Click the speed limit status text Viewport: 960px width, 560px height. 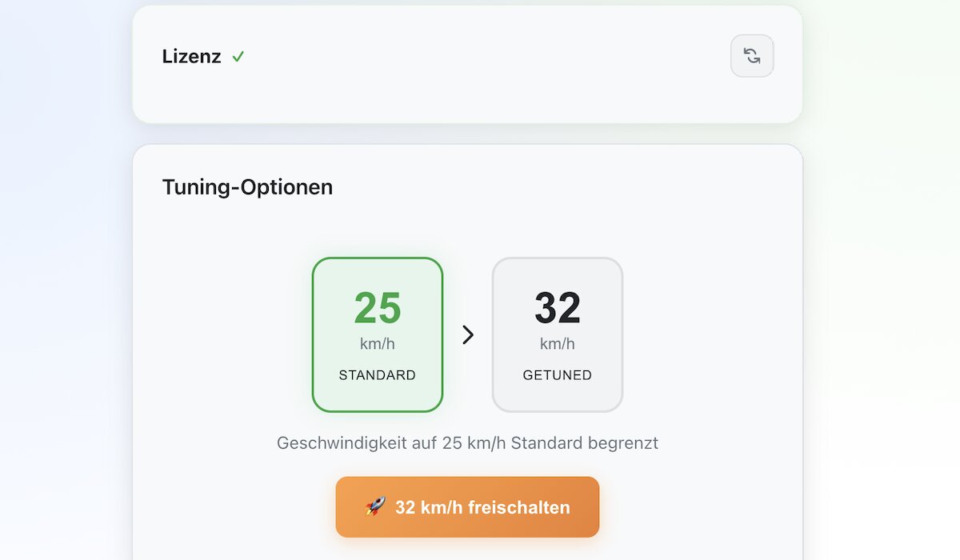[467, 443]
